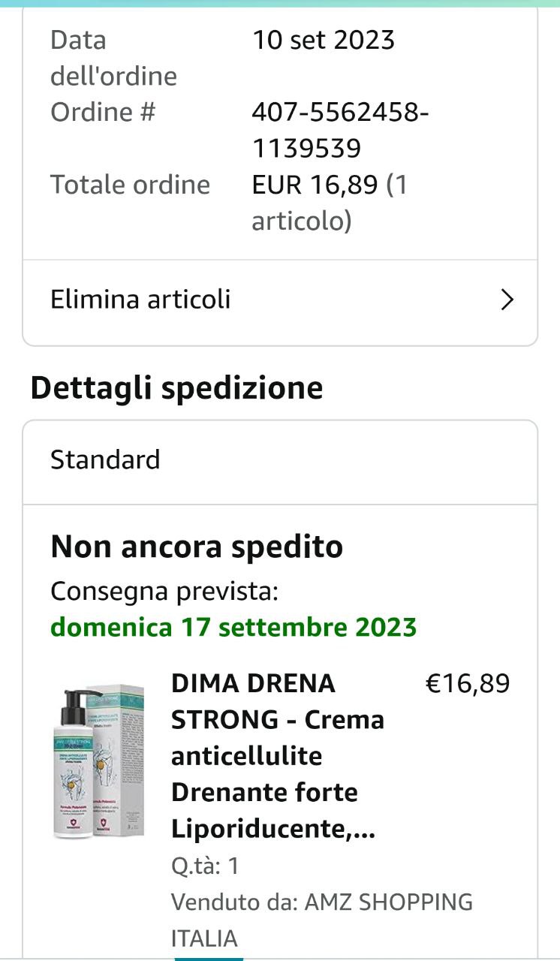Tap the green delivery date domenica 17 settembre
Screen dimensions: 560x961
click(233, 627)
